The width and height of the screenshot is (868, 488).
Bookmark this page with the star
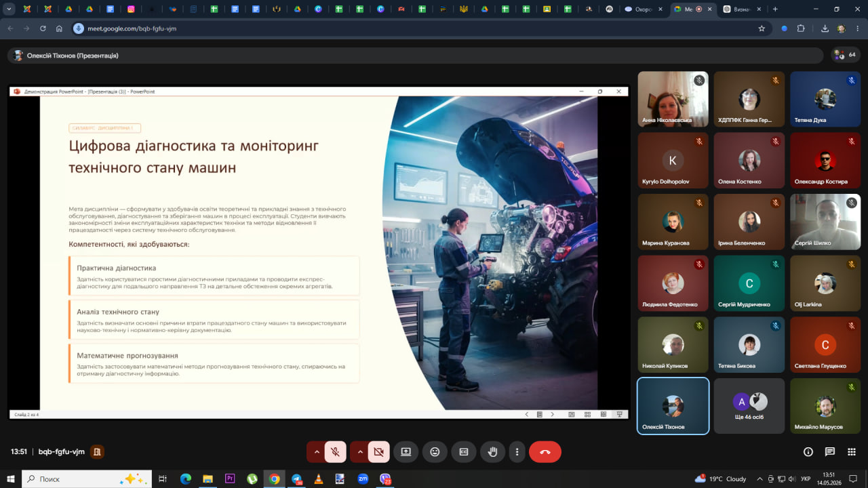click(762, 28)
